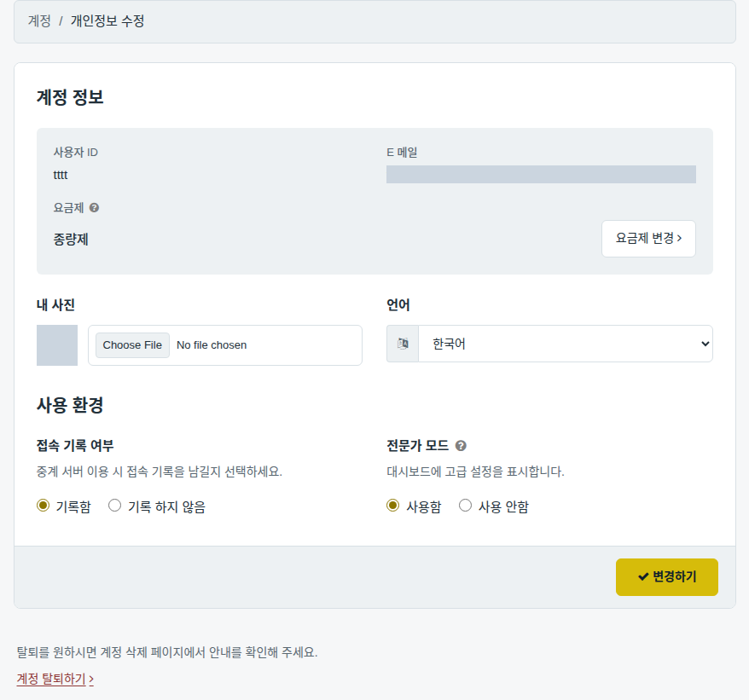Screen dimensions: 749x700
Task: Click the 요금제 변경 button
Action: tap(648, 238)
